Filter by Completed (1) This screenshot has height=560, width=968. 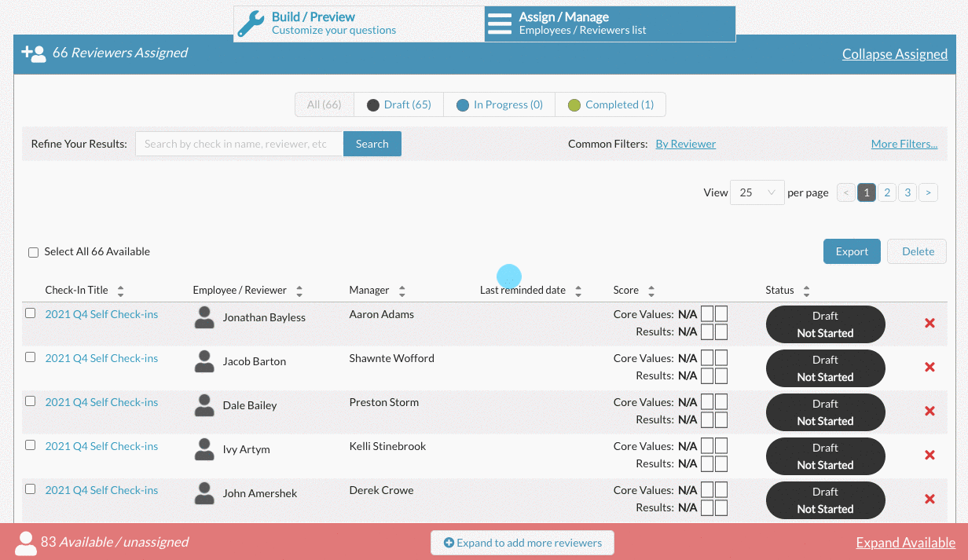tap(610, 104)
